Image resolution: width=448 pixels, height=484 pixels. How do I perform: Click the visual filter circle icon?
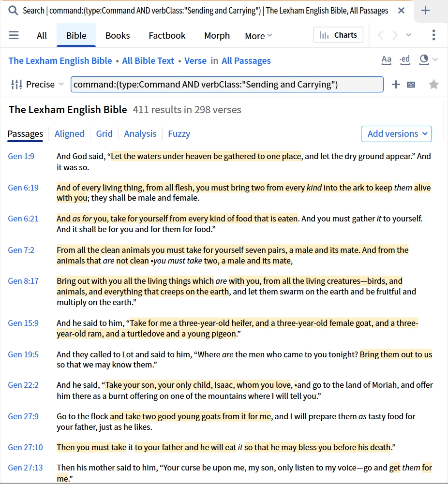424,59
